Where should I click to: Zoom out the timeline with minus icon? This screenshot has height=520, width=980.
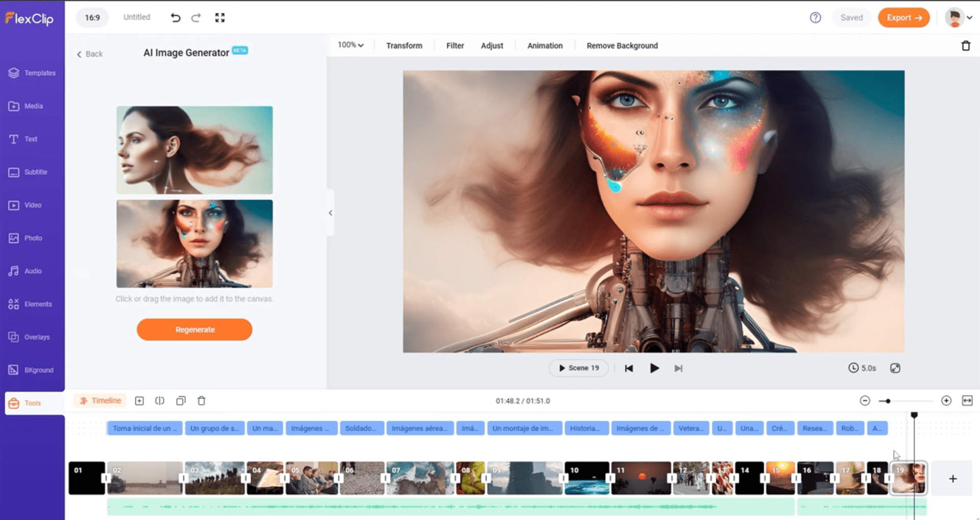[865, 401]
